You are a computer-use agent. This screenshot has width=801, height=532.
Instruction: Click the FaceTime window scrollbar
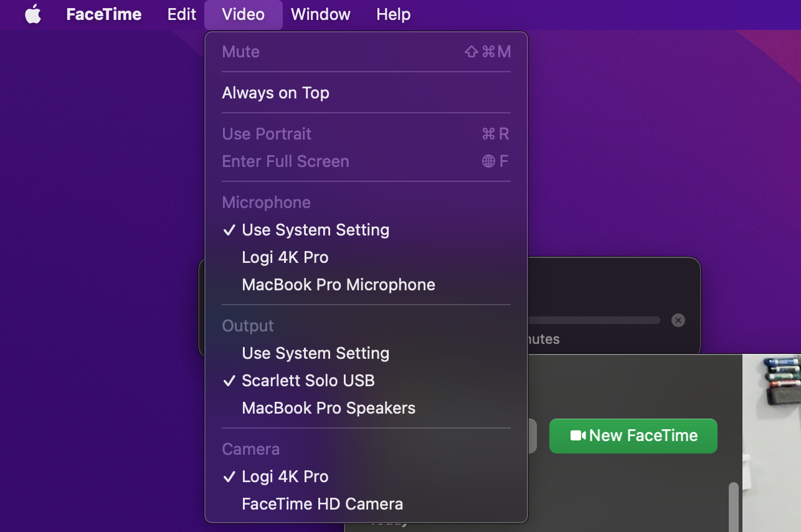click(734, 506)
